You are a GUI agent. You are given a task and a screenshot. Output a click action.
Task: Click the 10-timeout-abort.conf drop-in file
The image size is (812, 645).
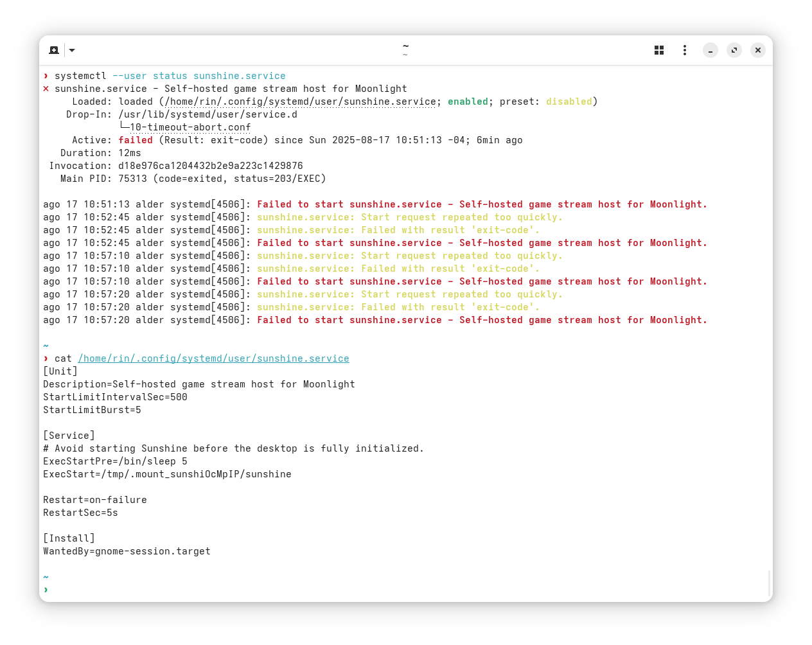(190, 127)
